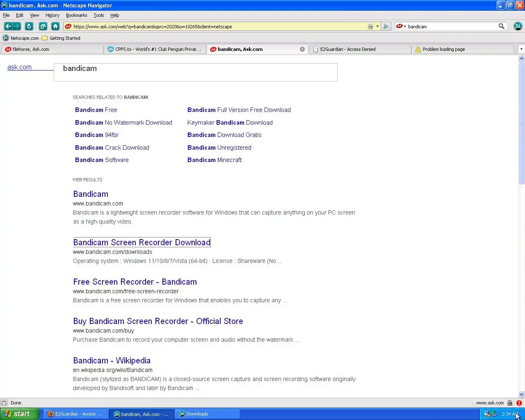Open the Getting Started bookmarks folder
The height and width of the screenshot is (420, 525).
[x=61, y=38]
